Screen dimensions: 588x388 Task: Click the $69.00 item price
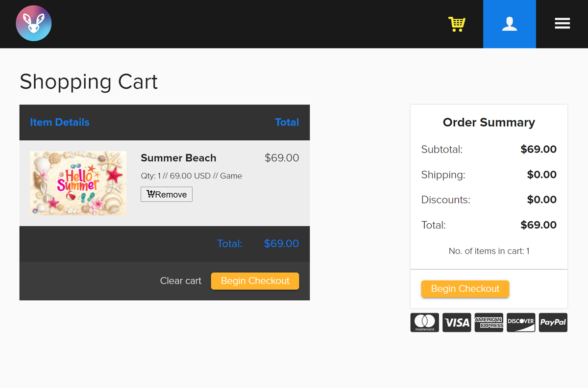282,158
